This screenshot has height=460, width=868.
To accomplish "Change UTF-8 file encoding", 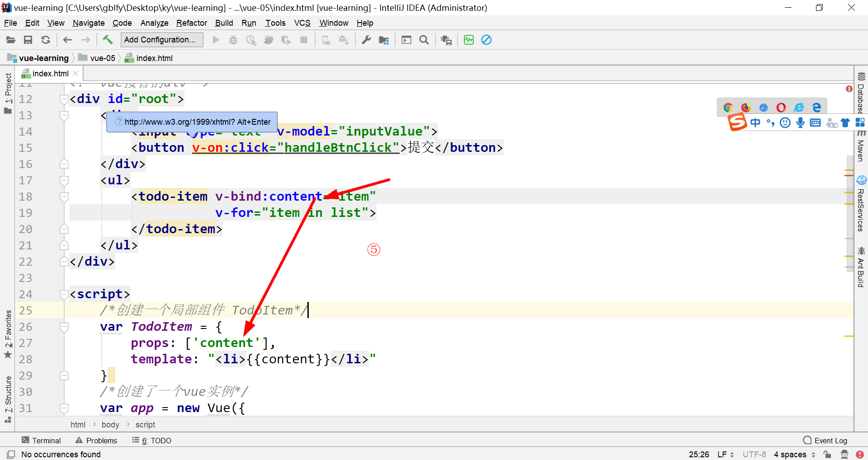I will pos(754,454).
